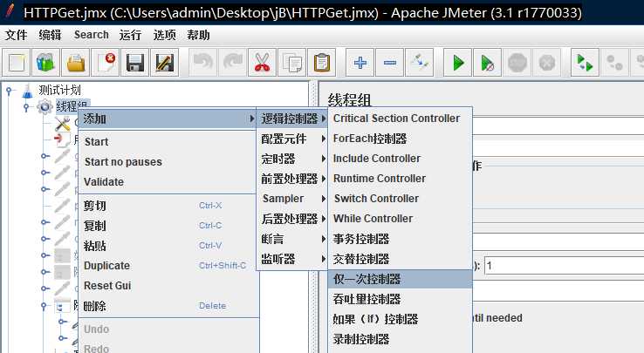644x353 pixels.
Task: Expand all tree nodes with the plus icon
Action: [360, 63]
